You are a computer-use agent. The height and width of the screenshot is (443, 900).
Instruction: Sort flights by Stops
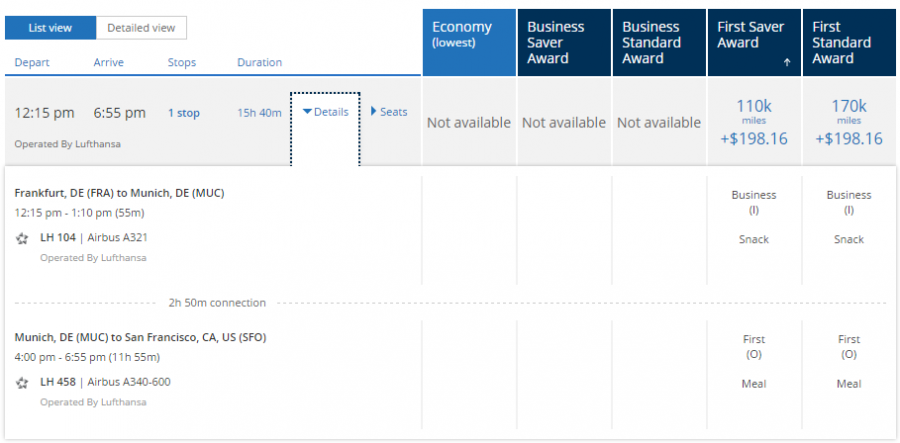[182, 63]
